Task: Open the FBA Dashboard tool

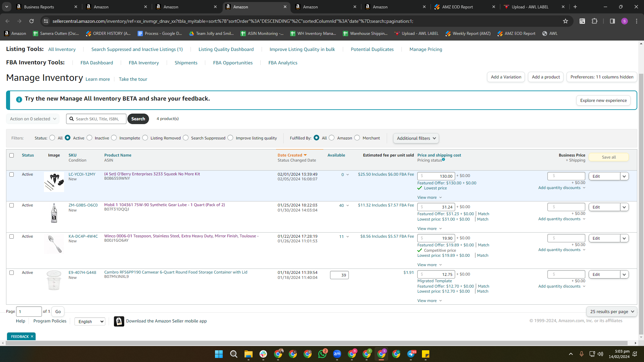Action: [x=97, y=63]
